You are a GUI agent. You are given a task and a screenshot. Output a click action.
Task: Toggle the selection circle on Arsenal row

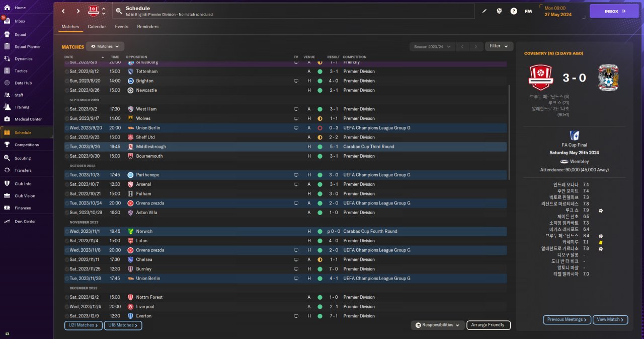tap(67, 184)
